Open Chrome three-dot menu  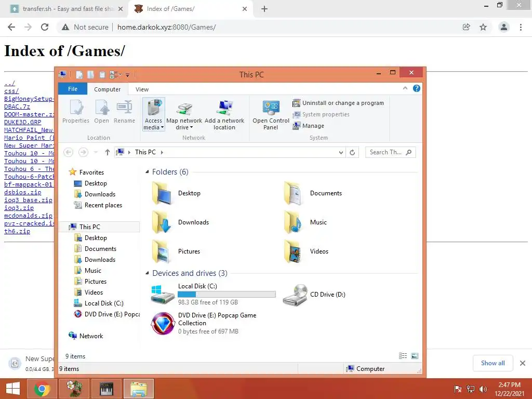click(521, 27)
